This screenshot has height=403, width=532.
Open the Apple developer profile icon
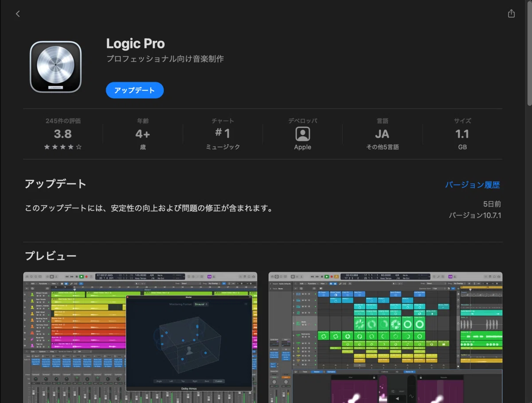coord(303,134)
